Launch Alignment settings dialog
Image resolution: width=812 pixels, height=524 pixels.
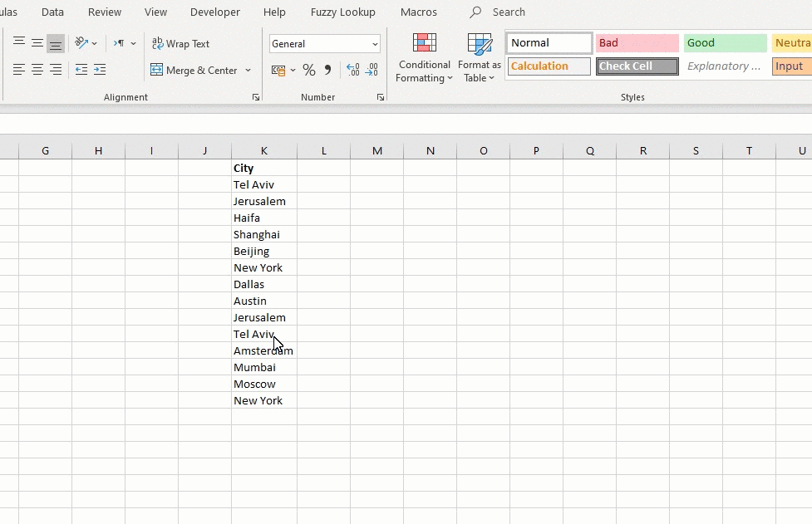(255, 98)
